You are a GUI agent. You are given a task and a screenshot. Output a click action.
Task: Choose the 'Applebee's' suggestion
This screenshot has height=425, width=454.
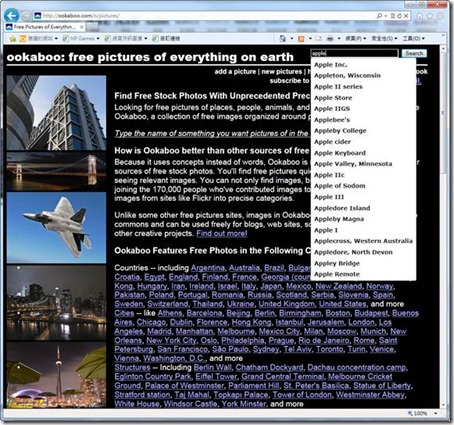point(363,120)
